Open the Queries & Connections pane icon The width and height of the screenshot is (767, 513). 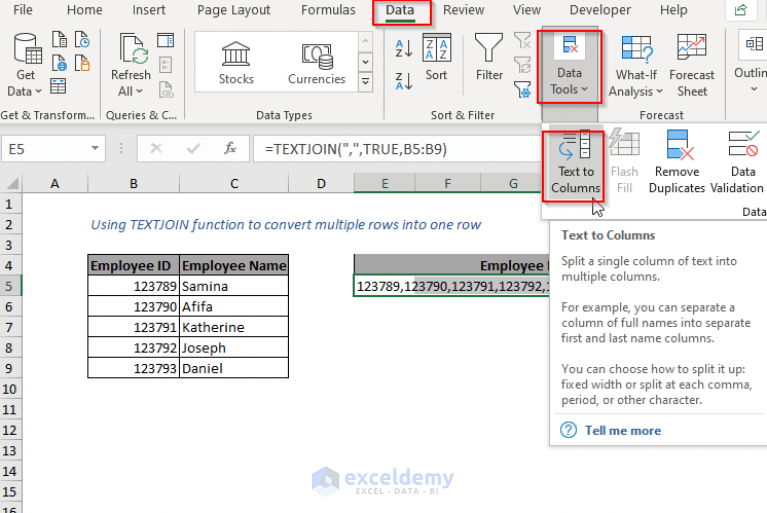(x=166, y=40)
